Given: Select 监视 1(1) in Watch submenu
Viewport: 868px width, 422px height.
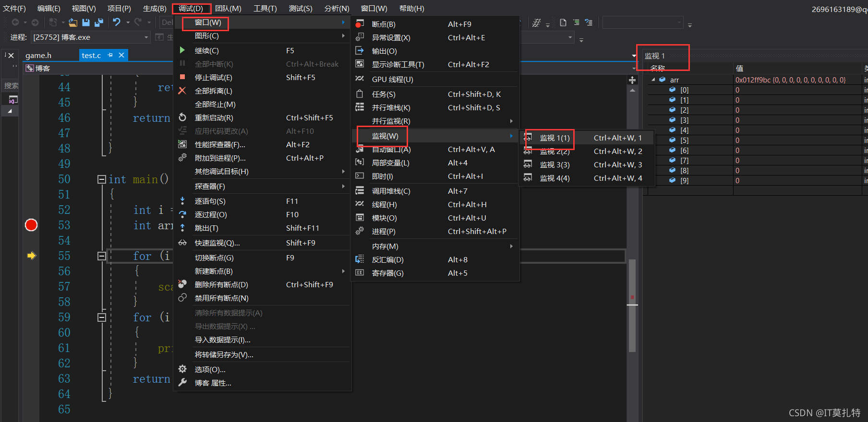Looking at the screenshot, I should (587, 138).
